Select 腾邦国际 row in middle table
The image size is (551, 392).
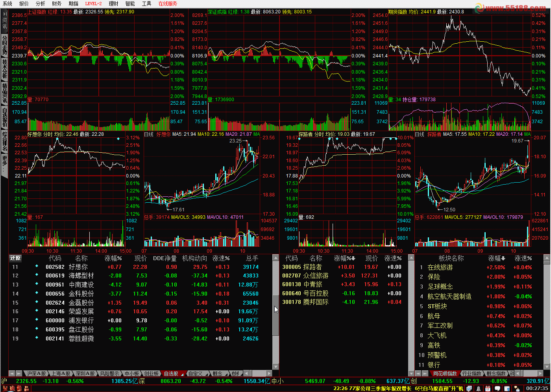pos(344,302)
